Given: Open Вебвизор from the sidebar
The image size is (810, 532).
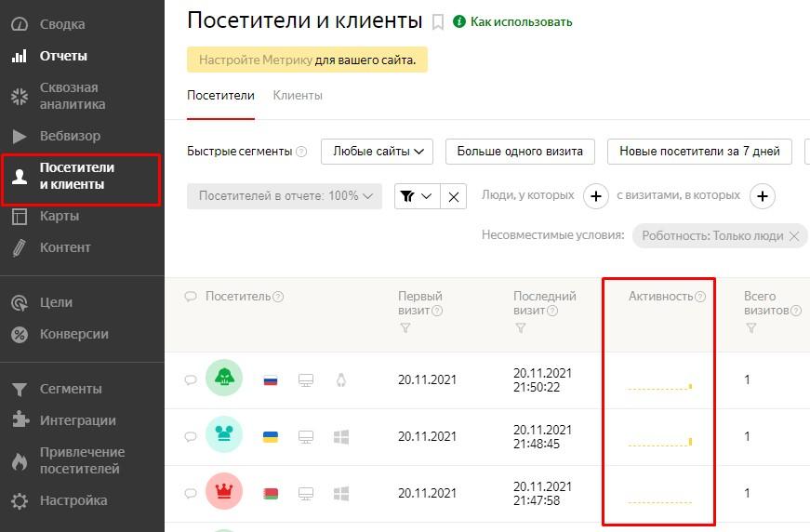Looking at the screenshot, I should click(57, 136).
